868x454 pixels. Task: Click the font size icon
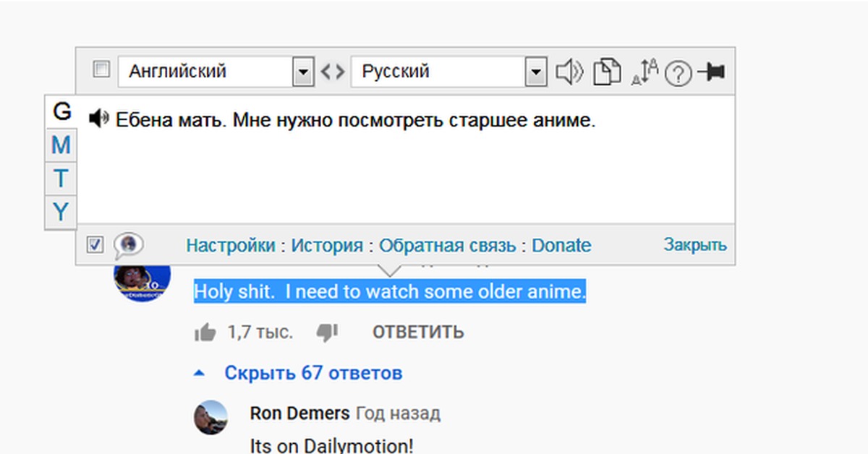click(644, 72)
